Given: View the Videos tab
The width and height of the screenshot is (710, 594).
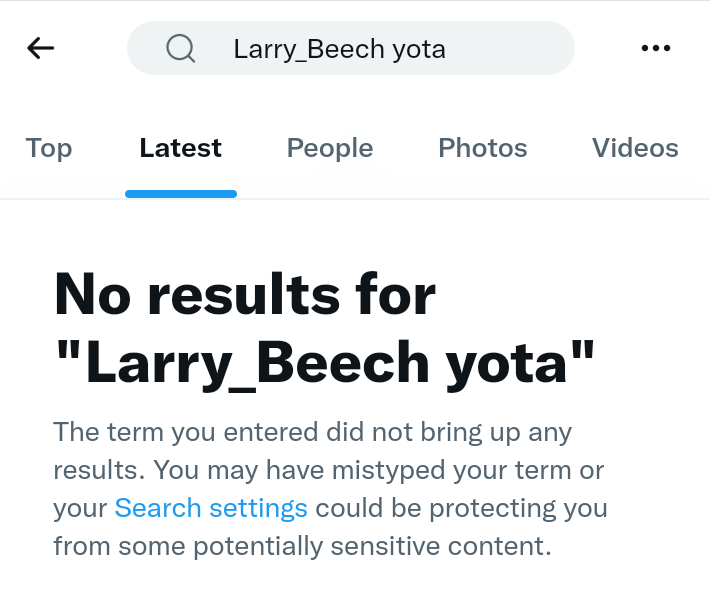Looking at the screenshot, I should (635, 148).
